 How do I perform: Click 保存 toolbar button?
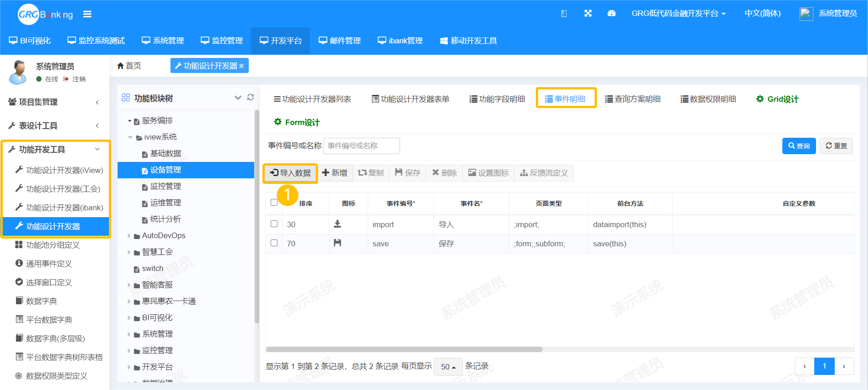pos(408,173)
